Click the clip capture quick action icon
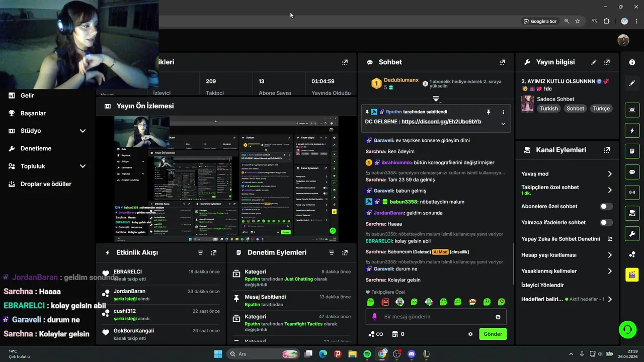 point(632,110)
